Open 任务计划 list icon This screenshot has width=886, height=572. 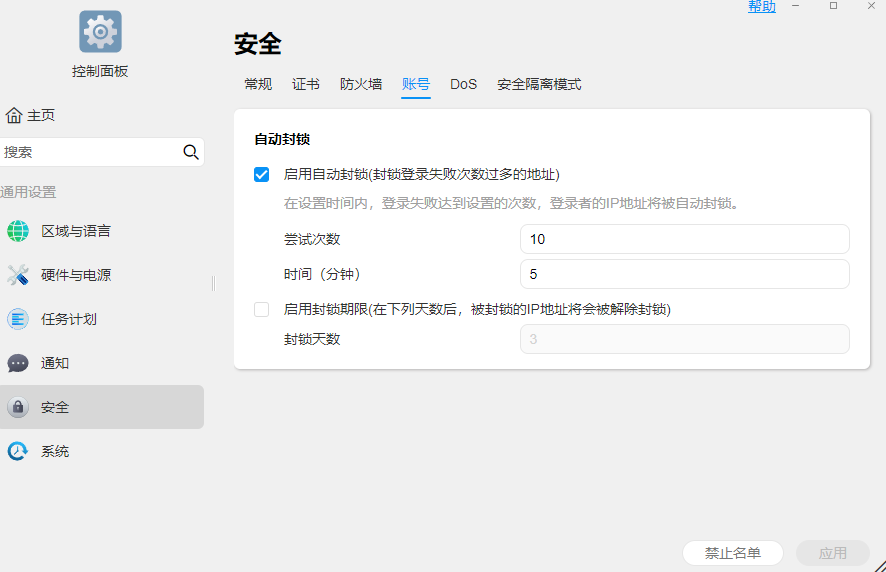click(18, 319)
